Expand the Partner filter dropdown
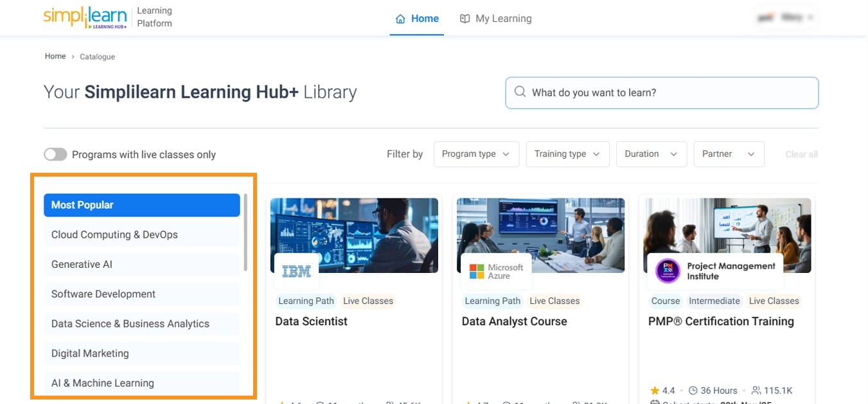868x404 pixels. tap(729, 154)
